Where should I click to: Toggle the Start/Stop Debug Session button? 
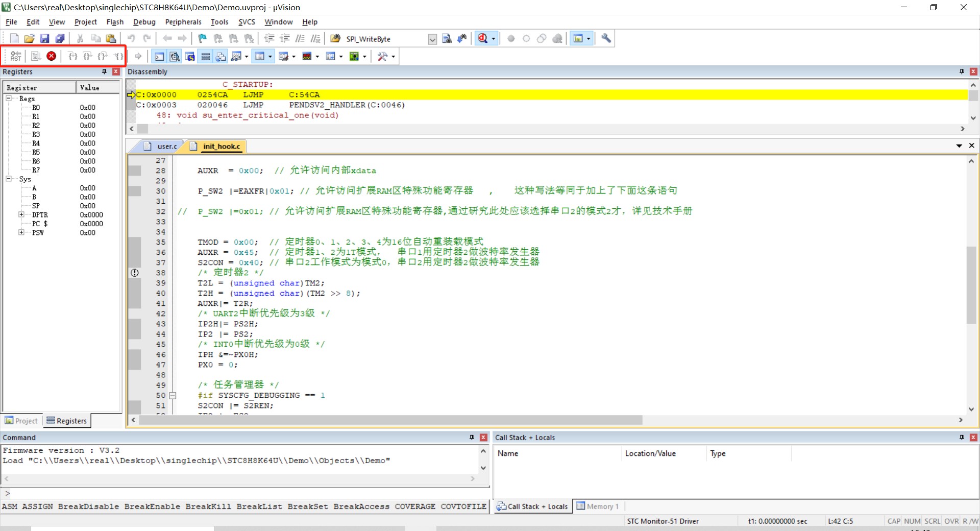[x=483, y=38]
